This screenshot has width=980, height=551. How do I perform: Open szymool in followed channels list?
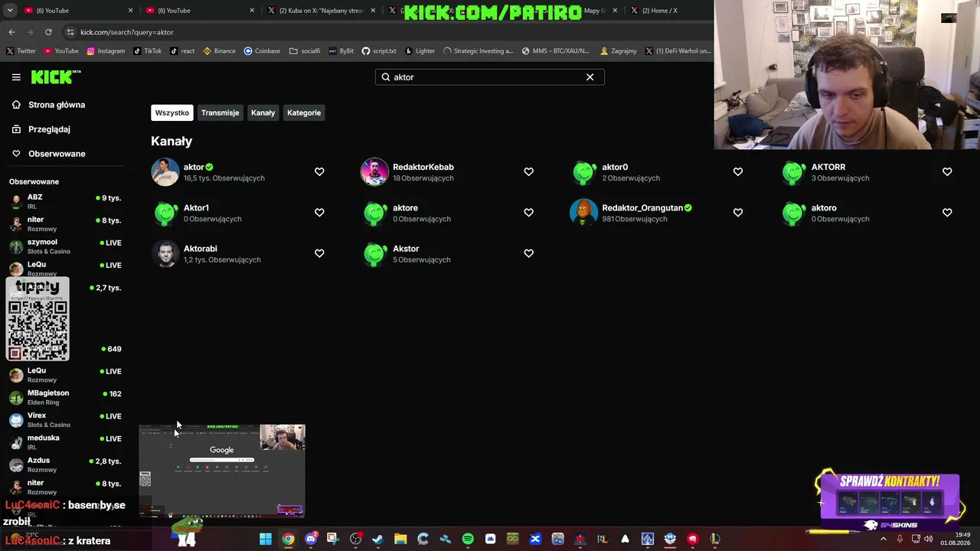pos(65,246)
